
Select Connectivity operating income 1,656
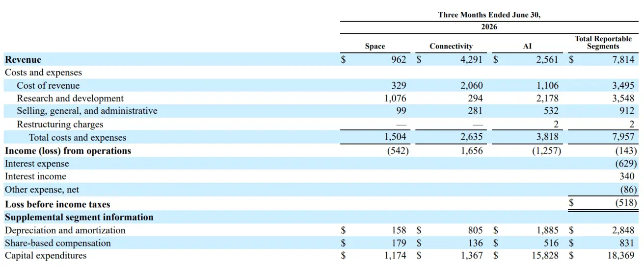click(x=471, y=151)
